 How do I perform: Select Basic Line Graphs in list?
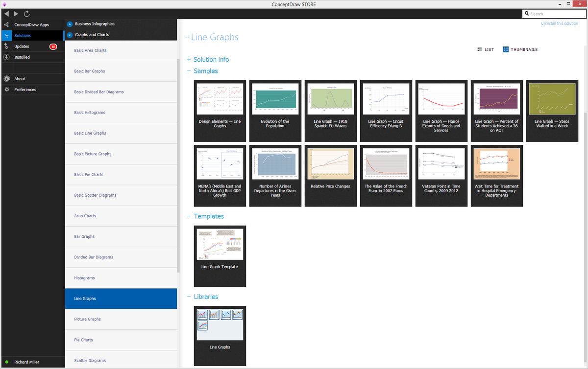tap(121, 133)
